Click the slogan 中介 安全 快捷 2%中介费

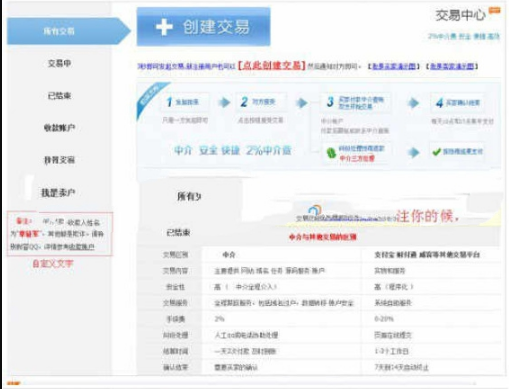(233, 150)
